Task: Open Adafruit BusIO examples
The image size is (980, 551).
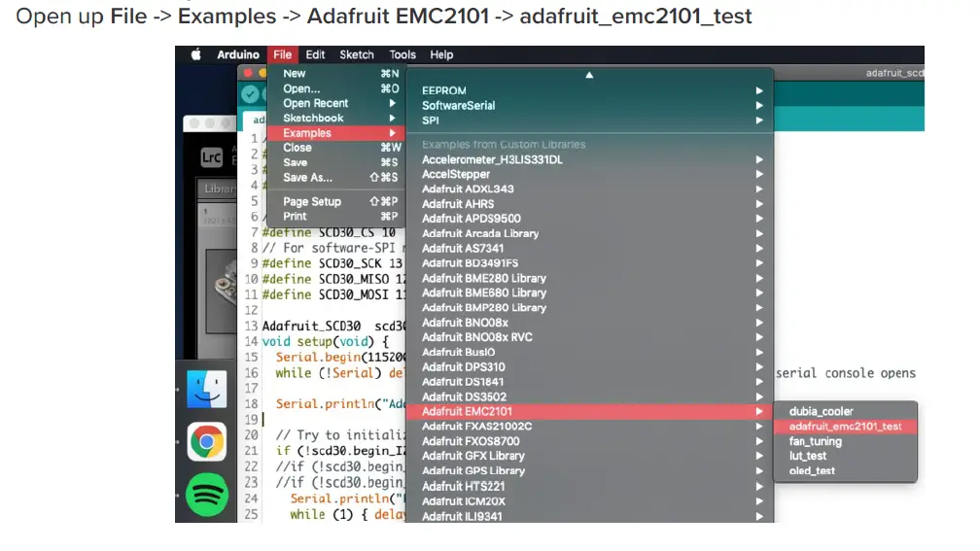Action: click(x=590, y=353)
